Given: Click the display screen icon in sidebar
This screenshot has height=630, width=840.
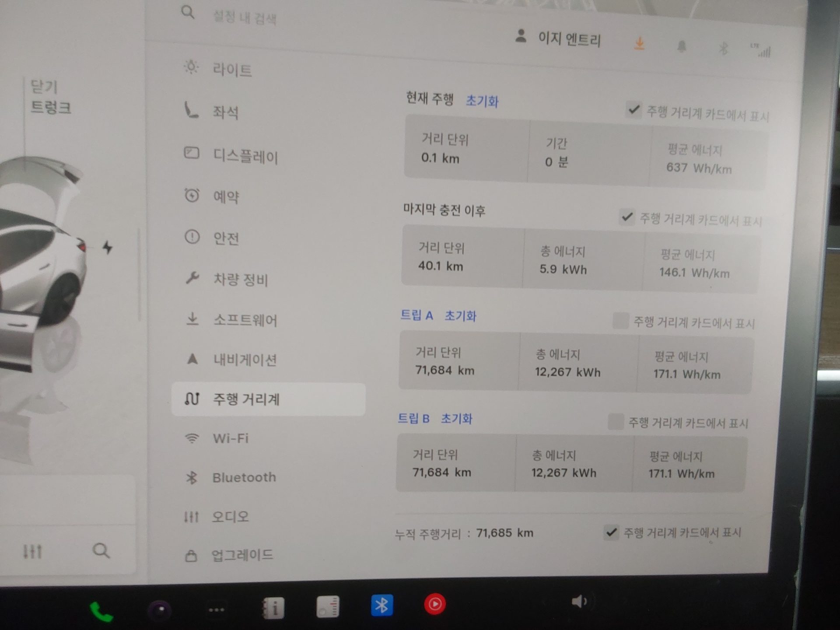Looking at the screenshot, I should pyautogui.click(x=191, y=153).
